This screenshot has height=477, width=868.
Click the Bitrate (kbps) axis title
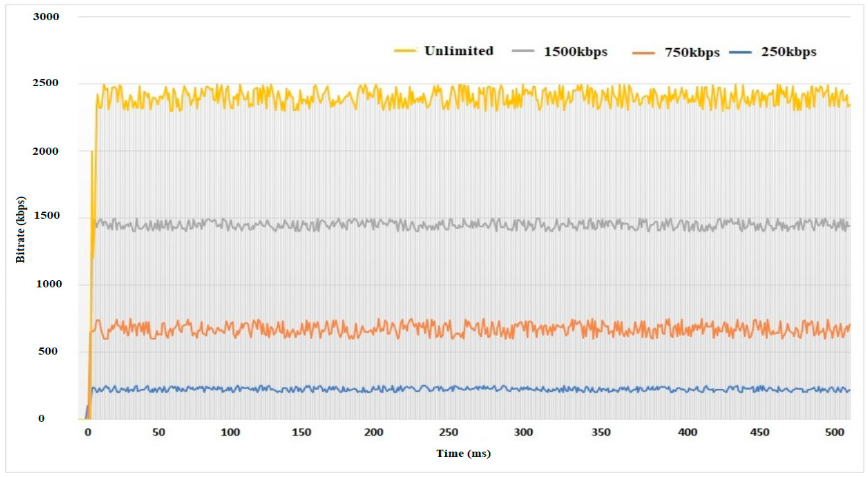[21, 230]
